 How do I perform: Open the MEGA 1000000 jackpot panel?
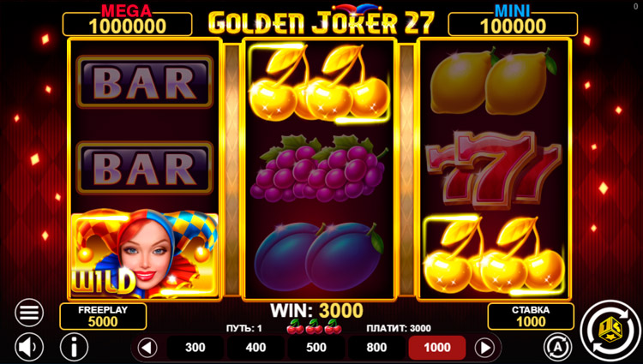pyautogui.click(x=128, y=24)
